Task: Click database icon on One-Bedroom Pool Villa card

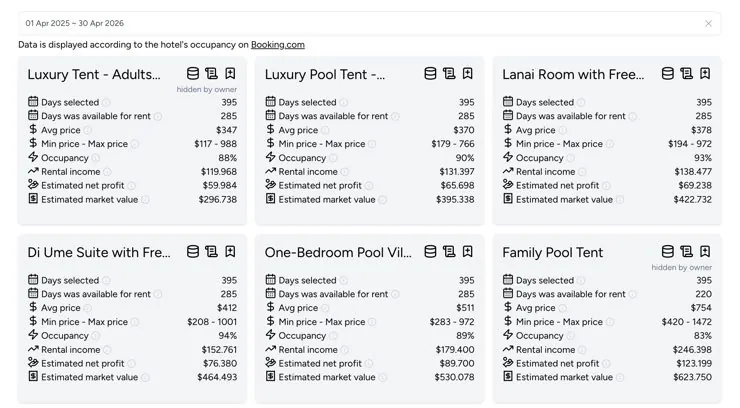Action: tap(430, 251)
